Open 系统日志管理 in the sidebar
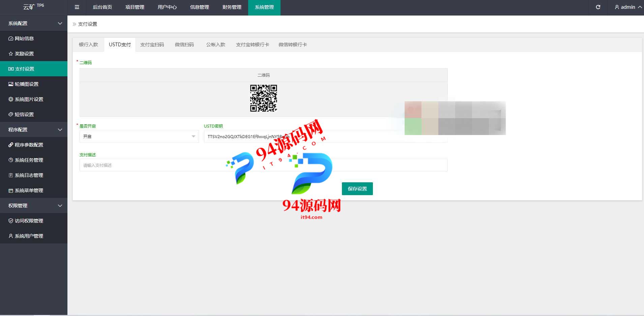 (34, 175)
